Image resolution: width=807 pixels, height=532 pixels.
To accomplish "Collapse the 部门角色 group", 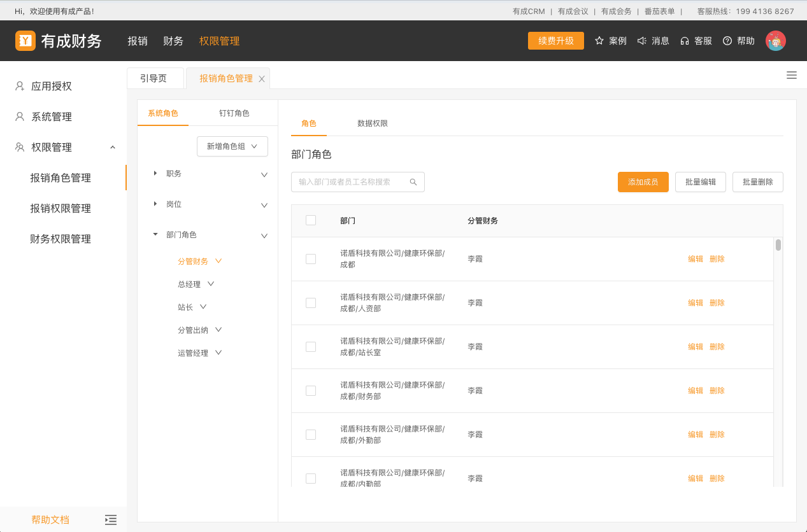I will pos(155,234).
